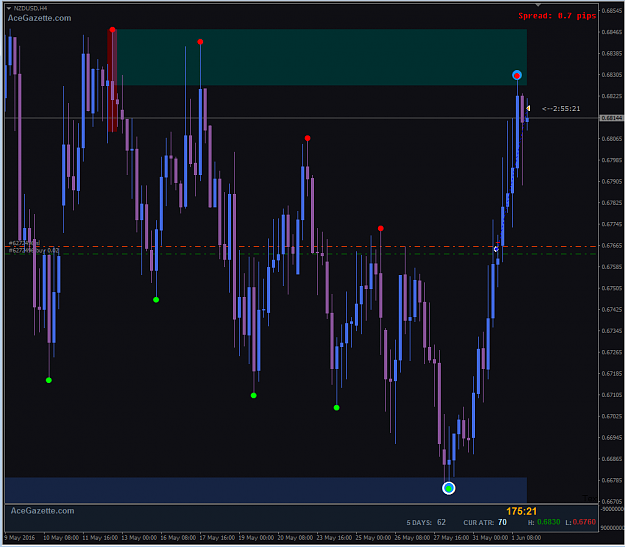
Task: Click the green high value 0.6830
Action: [548, 522]
